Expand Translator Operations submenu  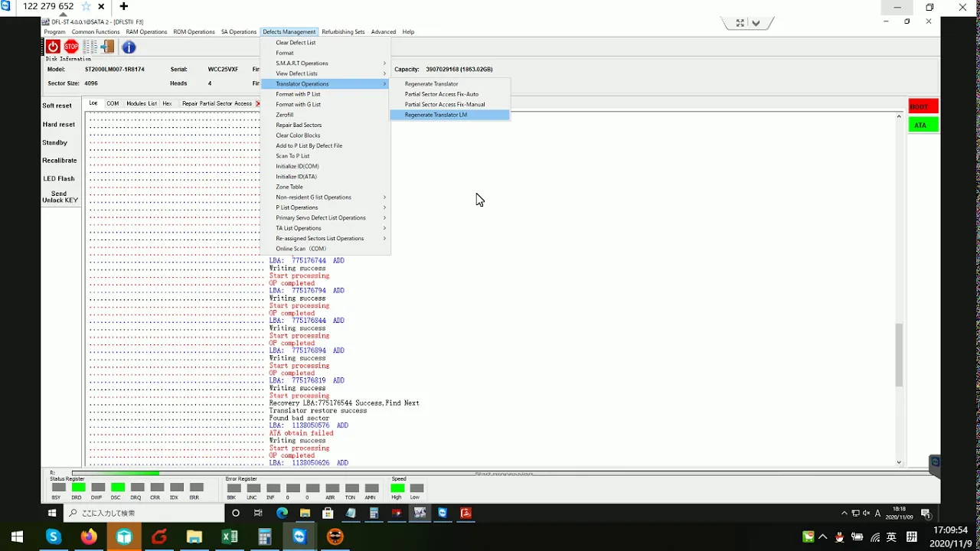tap(325, 84)
